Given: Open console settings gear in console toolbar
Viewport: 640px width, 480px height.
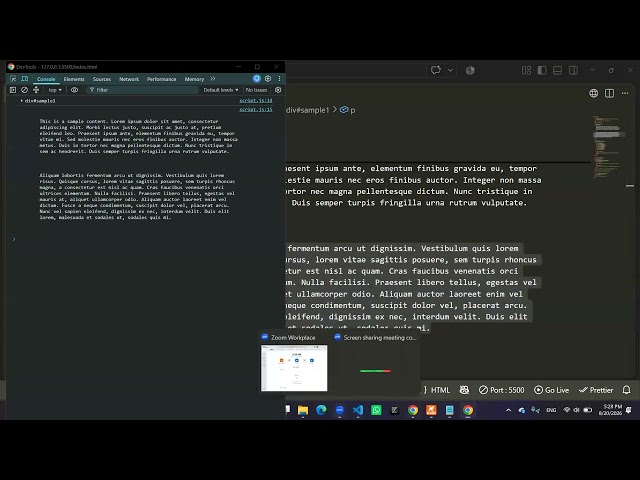Looking at the screenshot, I should coord(278,90).
